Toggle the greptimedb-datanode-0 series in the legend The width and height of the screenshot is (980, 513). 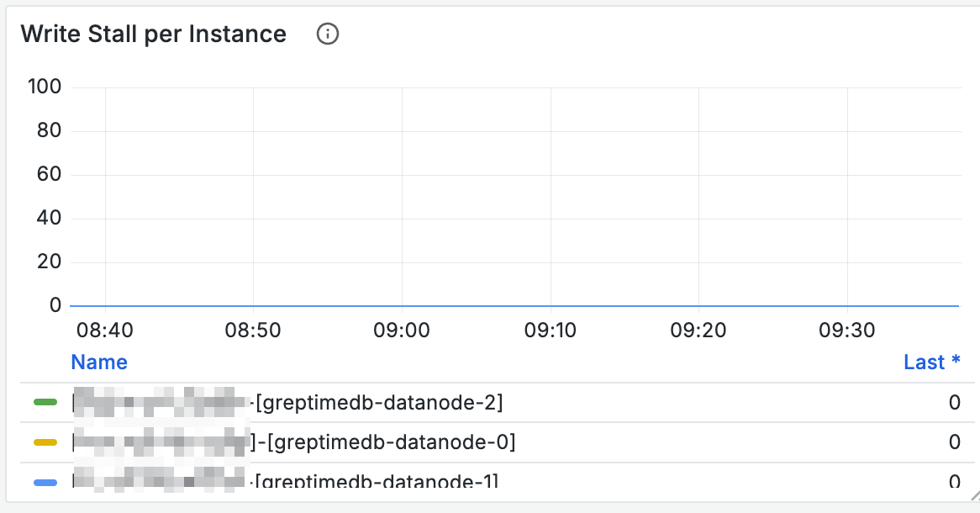385,442
